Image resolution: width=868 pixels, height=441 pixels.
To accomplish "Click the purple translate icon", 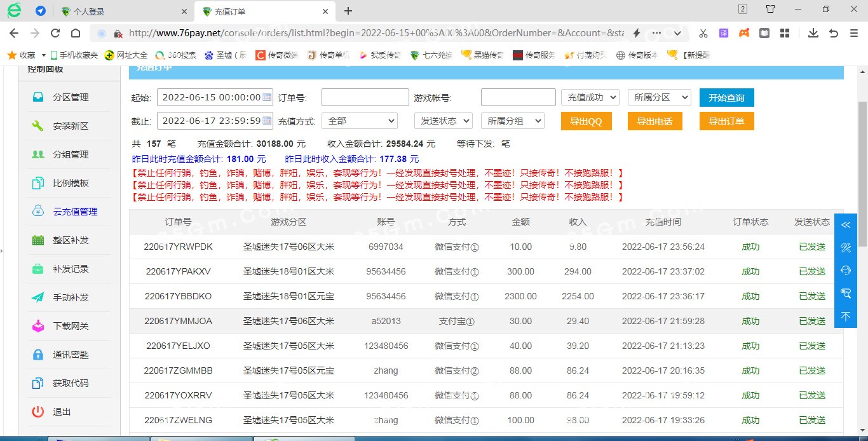I will pos(724,33).
